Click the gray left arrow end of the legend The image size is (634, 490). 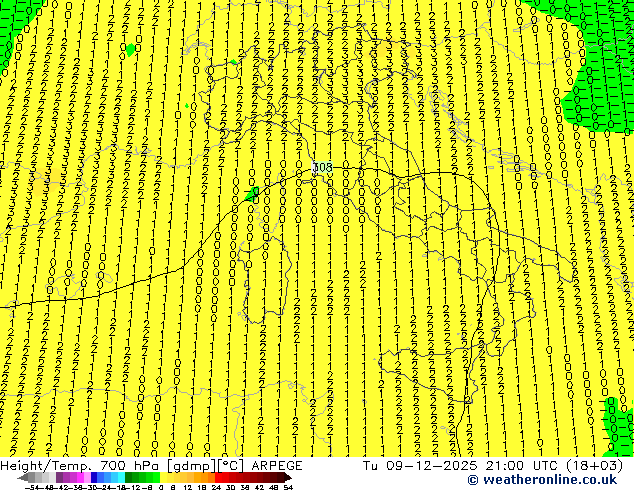pyautogui.click(x=23, y=477)
